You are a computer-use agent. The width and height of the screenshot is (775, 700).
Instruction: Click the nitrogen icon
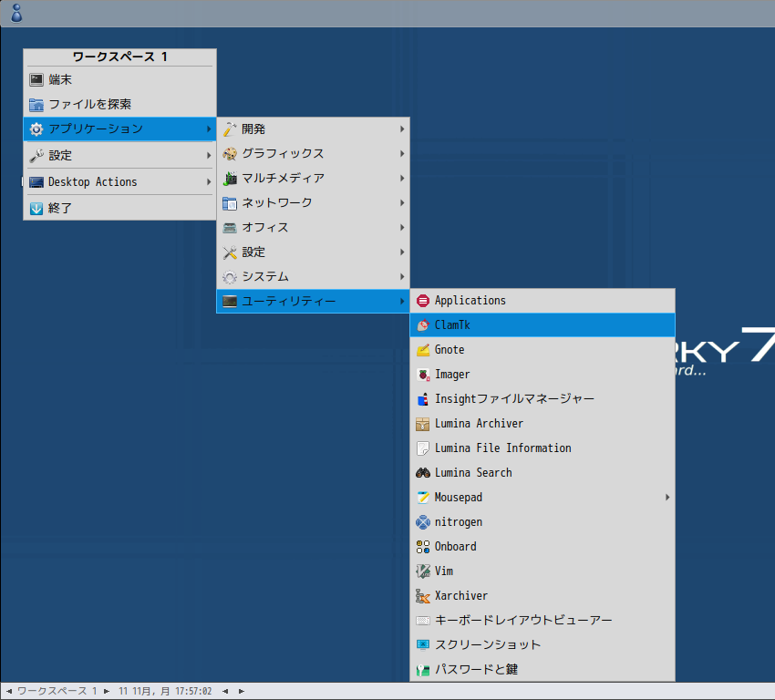click(422, 522)
